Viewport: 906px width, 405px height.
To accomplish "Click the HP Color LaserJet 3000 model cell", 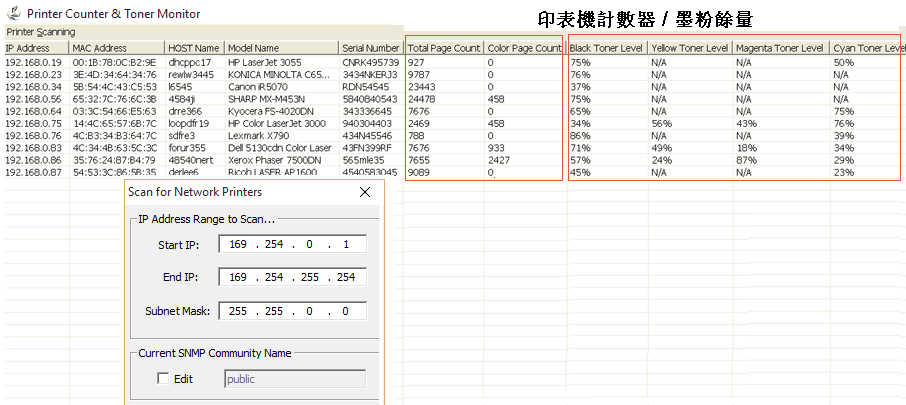I will click(x=277, y=123).
